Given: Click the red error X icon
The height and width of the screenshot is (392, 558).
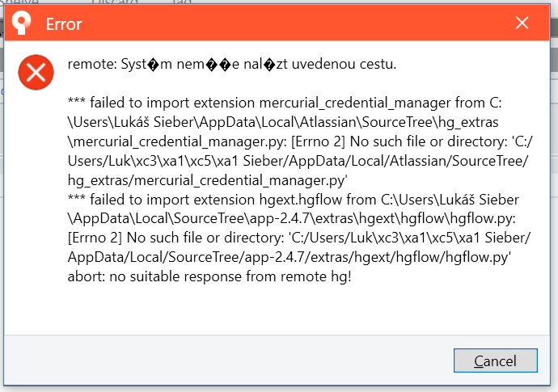Looking at the screenshot, I should [x=36, y=73].
